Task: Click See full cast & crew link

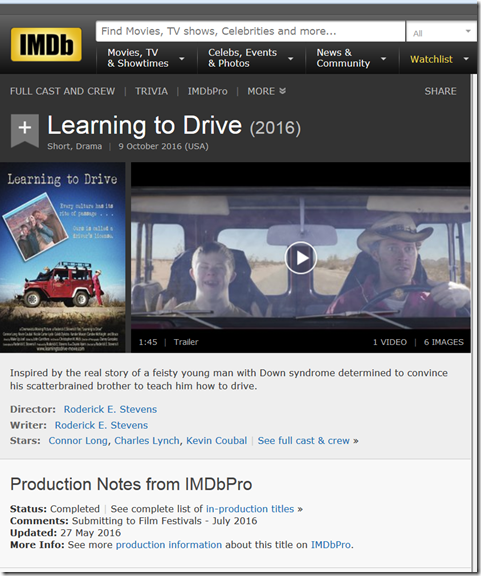Action: (x=304, y=440)
